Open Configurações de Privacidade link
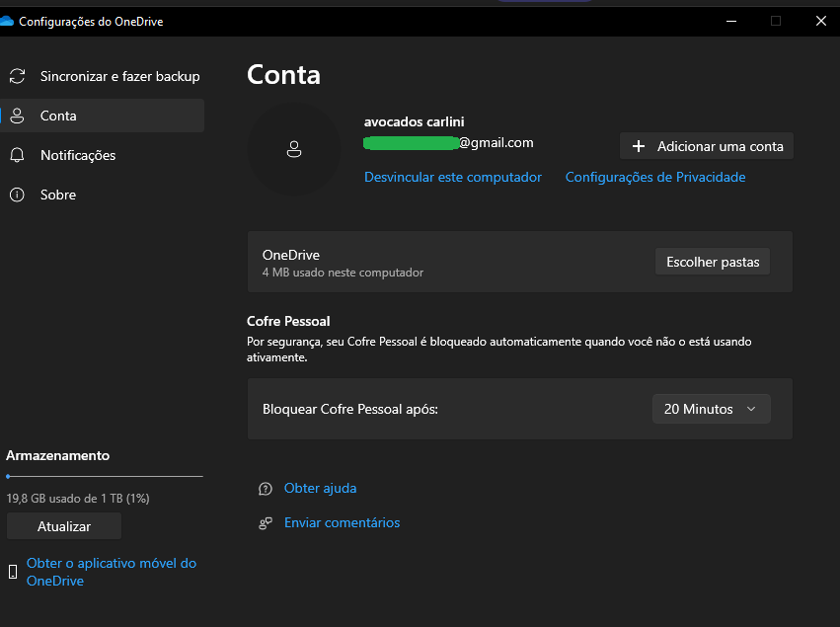The height and width of the screenshot is (627, 840). (x=655, y=177)
